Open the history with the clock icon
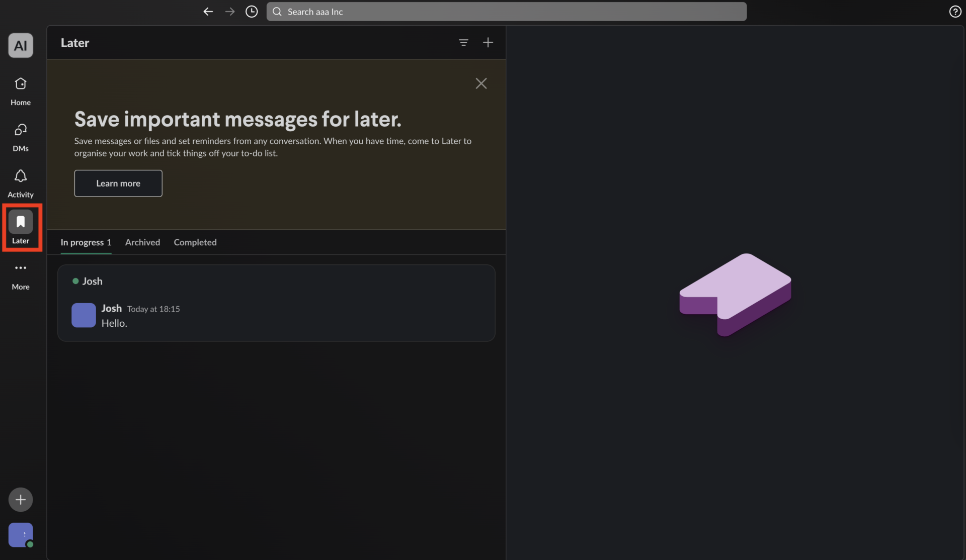 [x=251, y=11]
